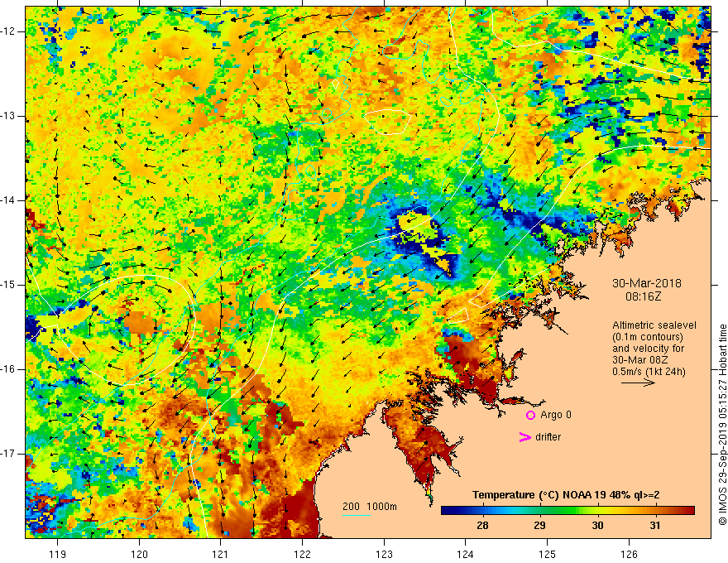Click the 08:16Z time label
This screenshot has height=563, width=728.
point(643,296)
